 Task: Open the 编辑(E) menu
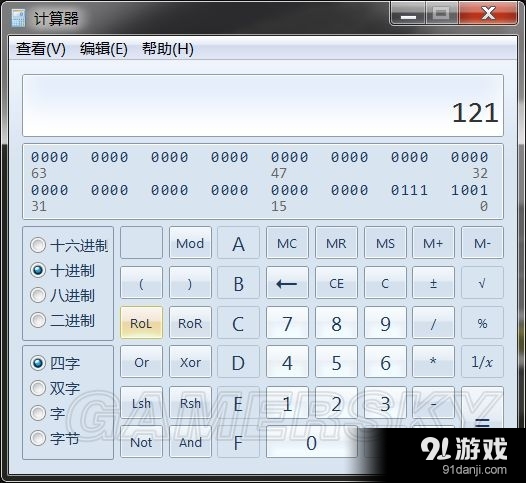coord(104,49)
